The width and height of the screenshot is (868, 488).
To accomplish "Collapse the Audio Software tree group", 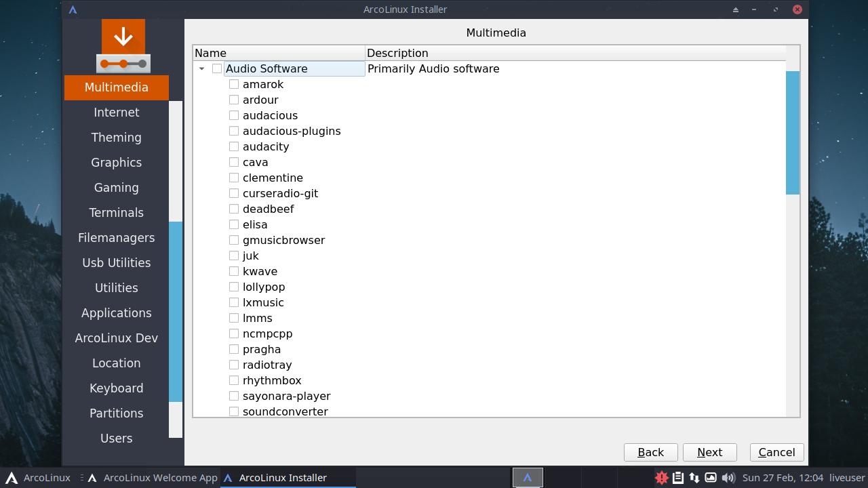I will [x=201, y=68].
